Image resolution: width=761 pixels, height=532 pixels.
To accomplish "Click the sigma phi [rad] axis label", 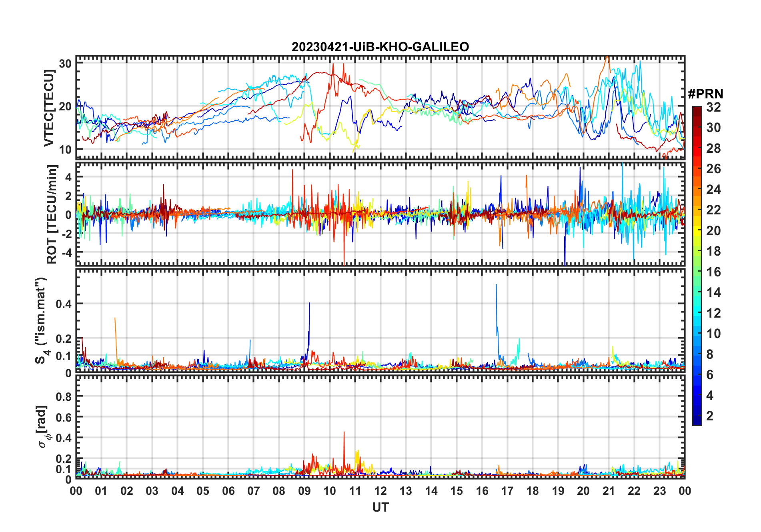I will pyautogui.click(x=42, y=427).
